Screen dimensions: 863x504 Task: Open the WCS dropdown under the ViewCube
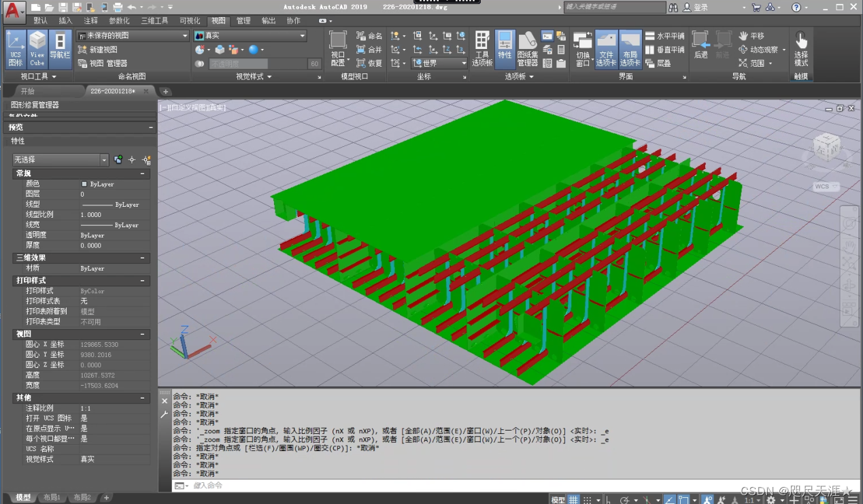tap(827, 186)
